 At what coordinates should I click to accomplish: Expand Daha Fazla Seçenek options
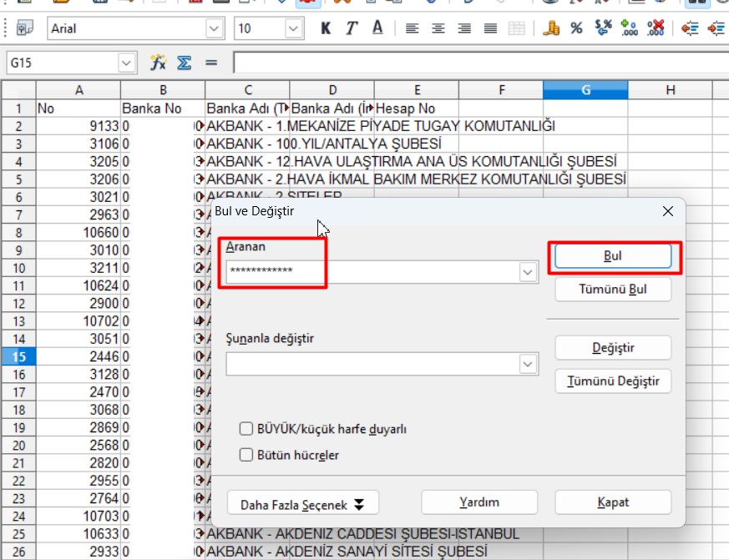point(302,503)
